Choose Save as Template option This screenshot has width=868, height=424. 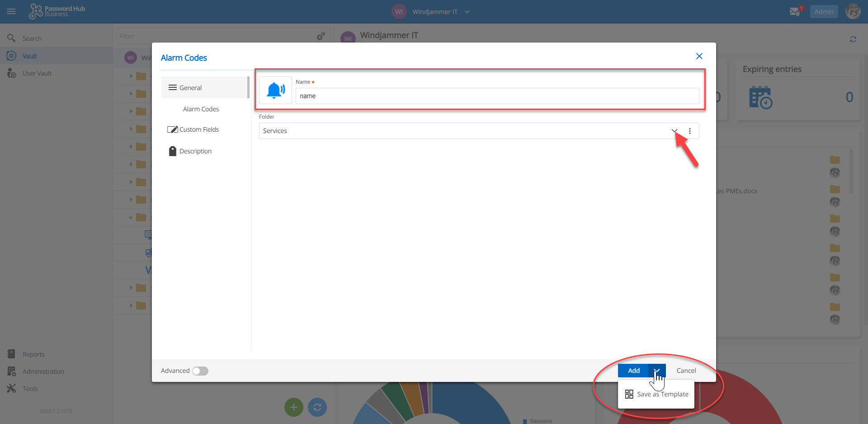(x=657, y=394)
